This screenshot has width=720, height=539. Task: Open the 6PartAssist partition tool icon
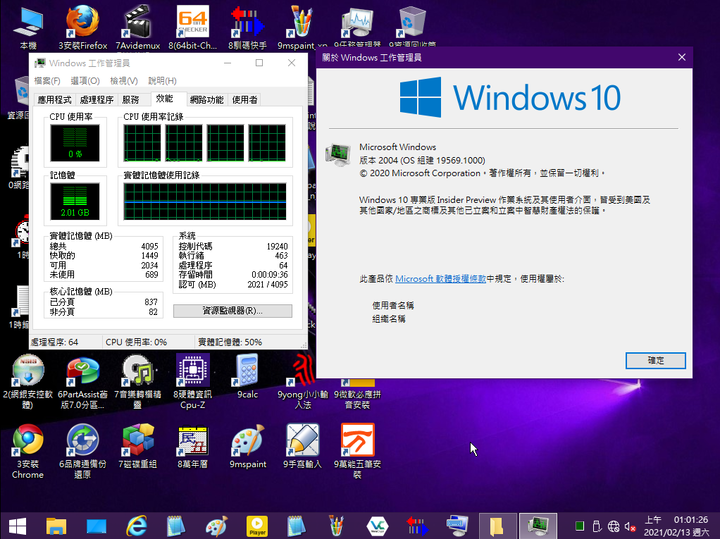point(83,382)
